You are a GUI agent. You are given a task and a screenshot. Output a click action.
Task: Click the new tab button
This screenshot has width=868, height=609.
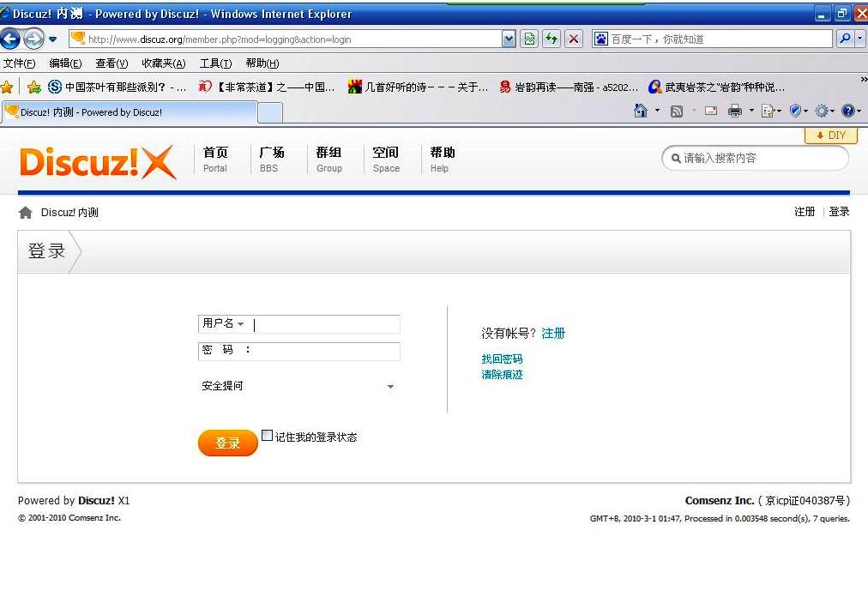(x=271, y=113)
